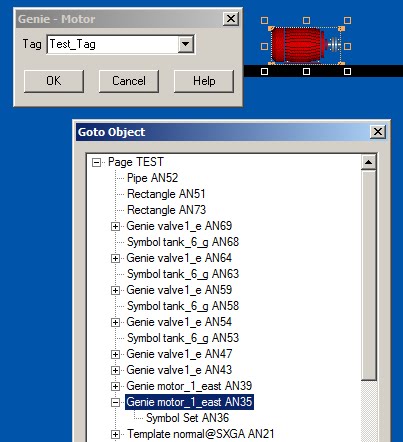Select Genie valve1_e AN59 label

[179, 290]
